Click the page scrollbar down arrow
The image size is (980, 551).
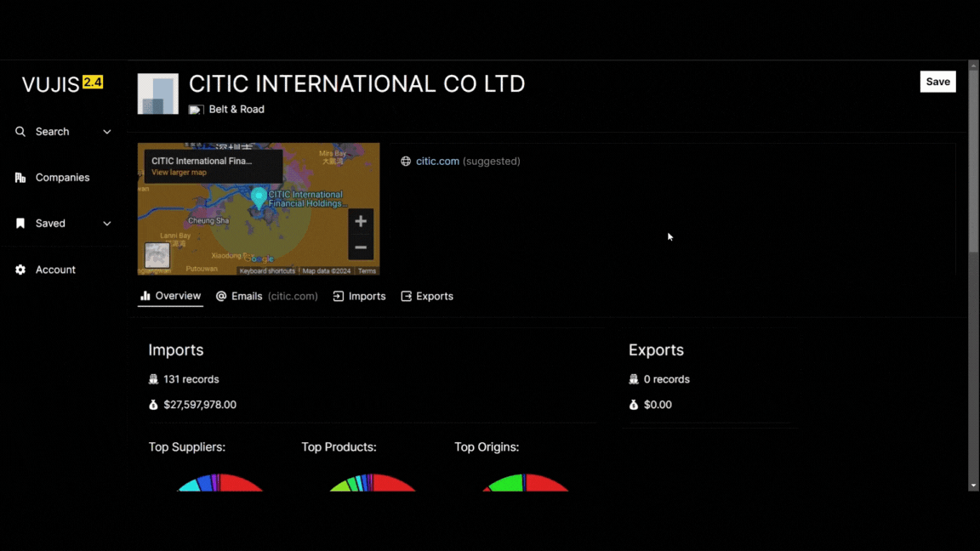point(973,486)
